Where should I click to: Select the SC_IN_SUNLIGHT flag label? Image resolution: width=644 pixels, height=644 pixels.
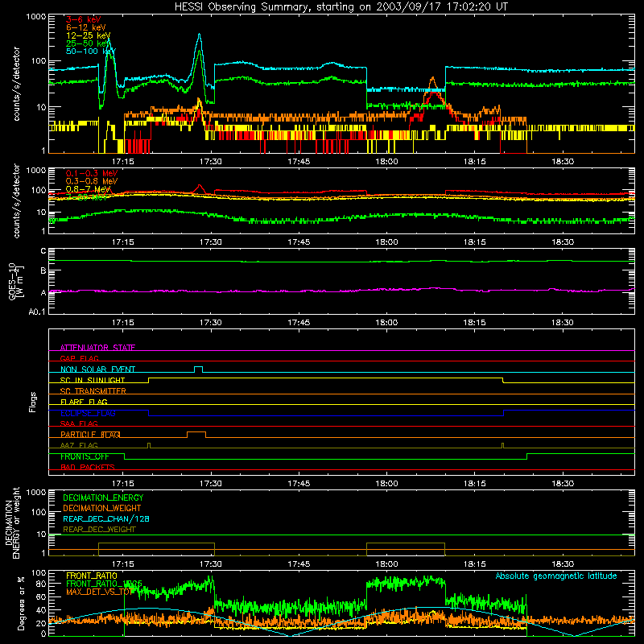[93, 380]
